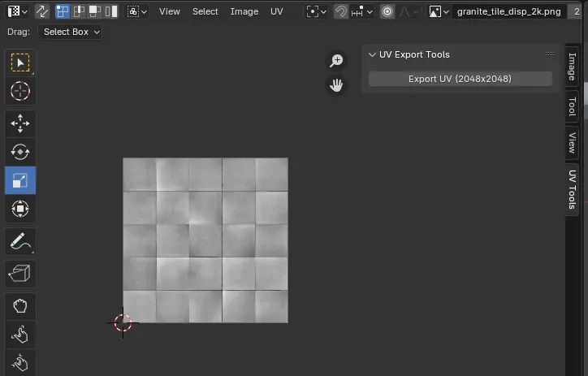Open the UV menu

tap(277, 11)
